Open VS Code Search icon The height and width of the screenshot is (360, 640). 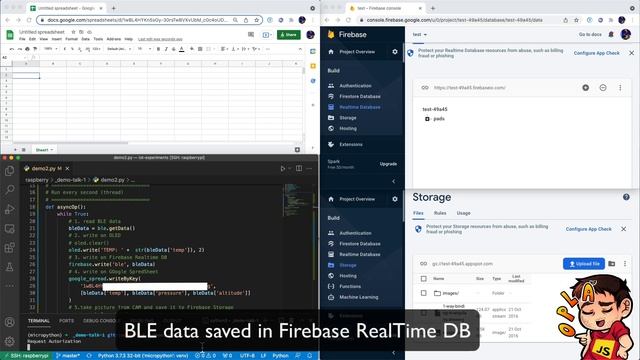(9, 190)
